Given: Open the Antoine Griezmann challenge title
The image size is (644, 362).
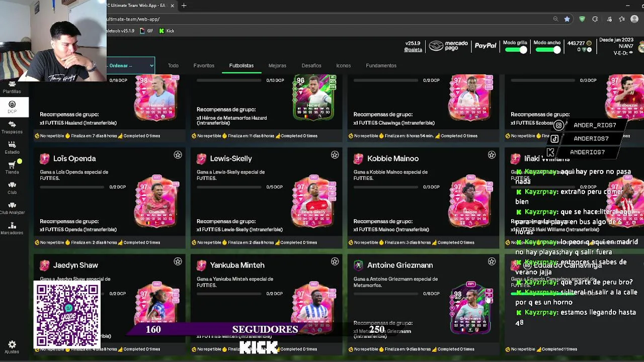Looking at the screenshot, I should [x=400, y=265].
